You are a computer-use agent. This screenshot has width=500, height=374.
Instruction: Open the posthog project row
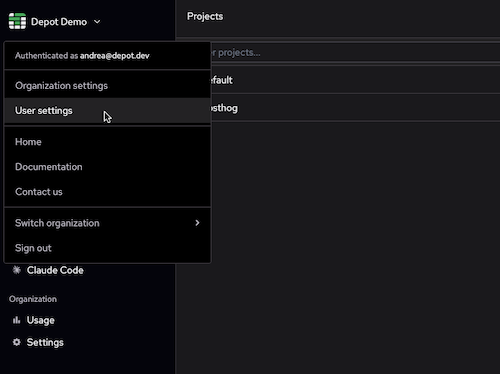(x=355, y=108)
